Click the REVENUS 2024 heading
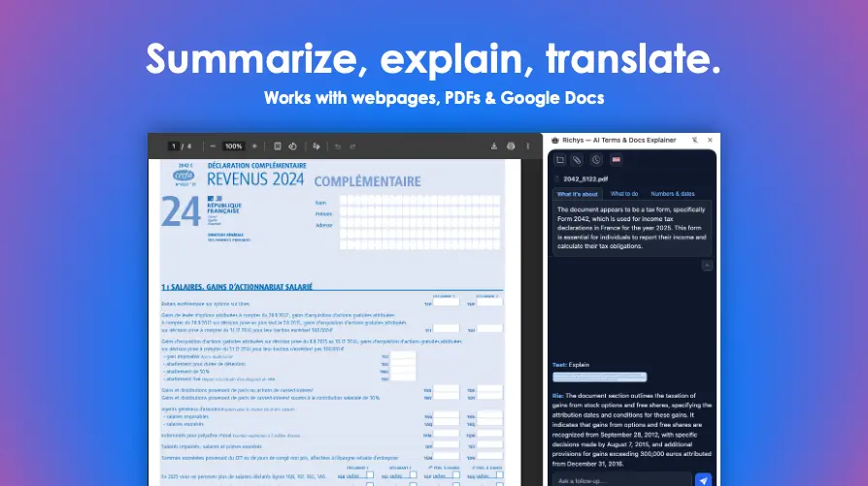This screenshot has width=868, height=486. (255, 179)
